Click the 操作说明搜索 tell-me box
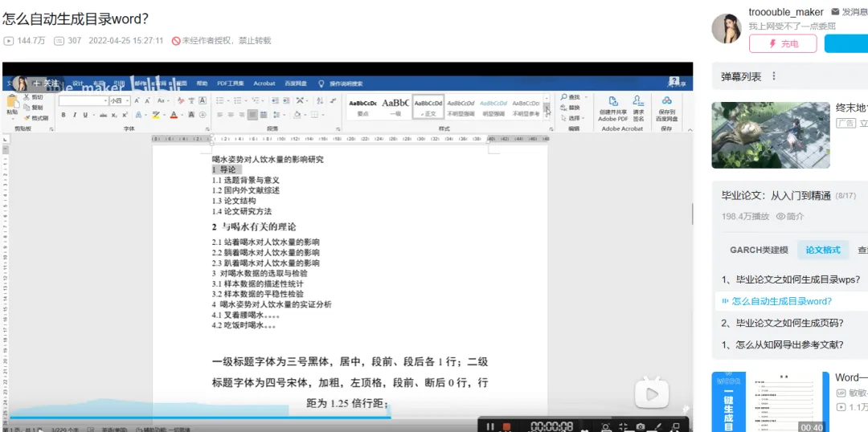 click(x=341, y=84)
